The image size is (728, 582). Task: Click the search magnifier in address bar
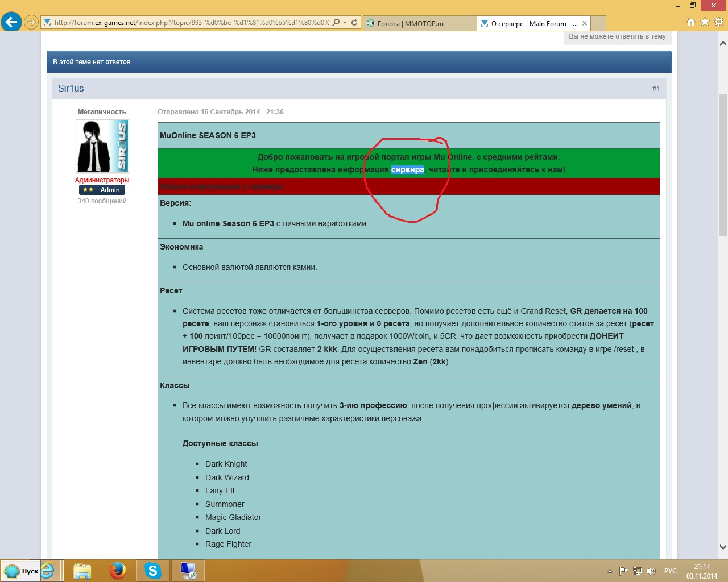pos(336,23)
